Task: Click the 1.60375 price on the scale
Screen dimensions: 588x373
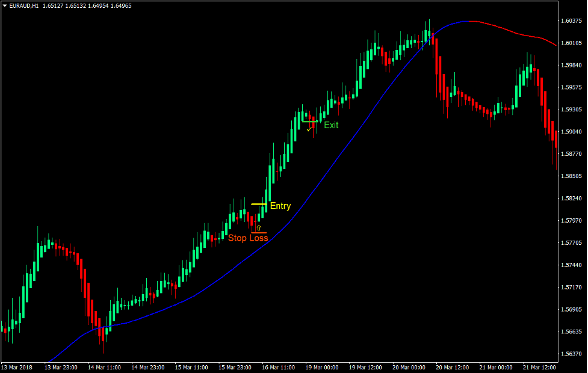Action: (x=571, y=21)
